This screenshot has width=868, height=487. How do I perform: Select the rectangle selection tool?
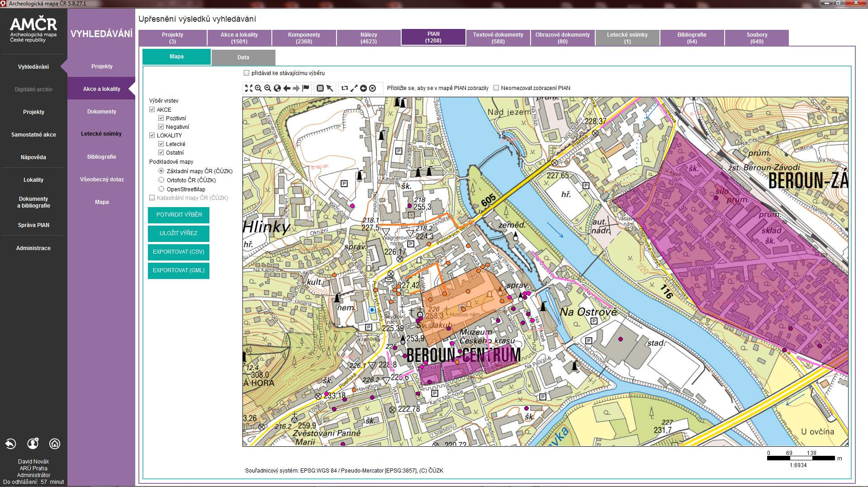click(320, 88)
